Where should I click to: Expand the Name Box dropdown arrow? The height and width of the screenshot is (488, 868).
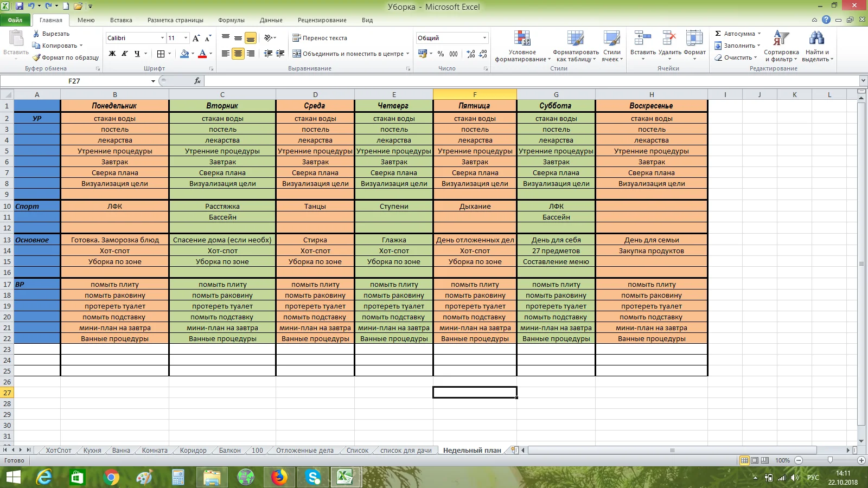pyautogui.click(x=153, y=81)
